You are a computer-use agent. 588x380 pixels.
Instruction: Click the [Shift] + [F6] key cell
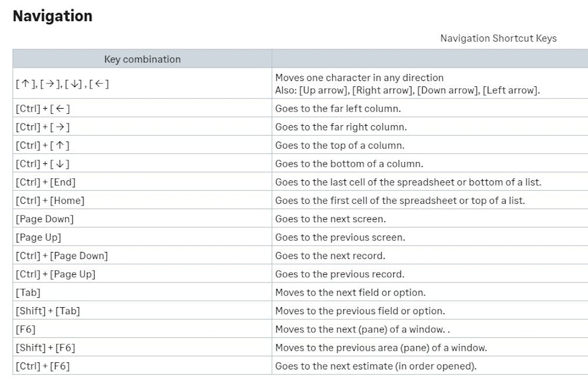tap(45, 348)
